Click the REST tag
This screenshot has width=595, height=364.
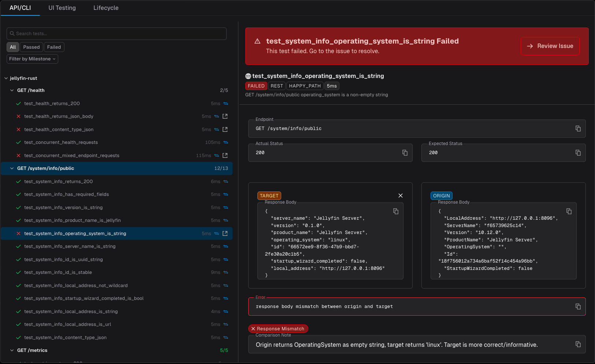[x=277, y=86]
